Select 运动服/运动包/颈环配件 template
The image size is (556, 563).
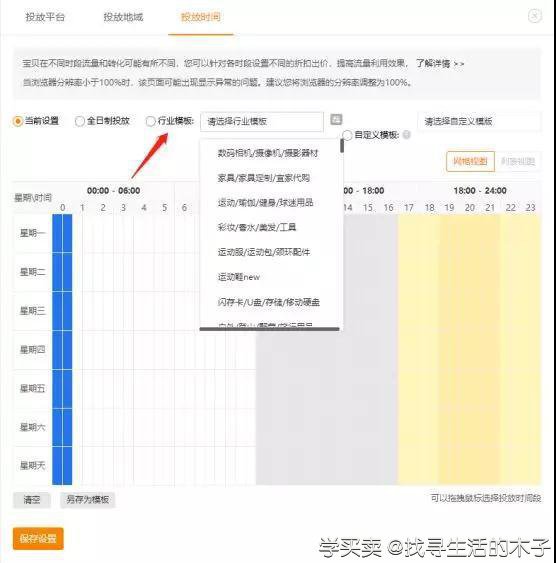click(x=263, y=252)
